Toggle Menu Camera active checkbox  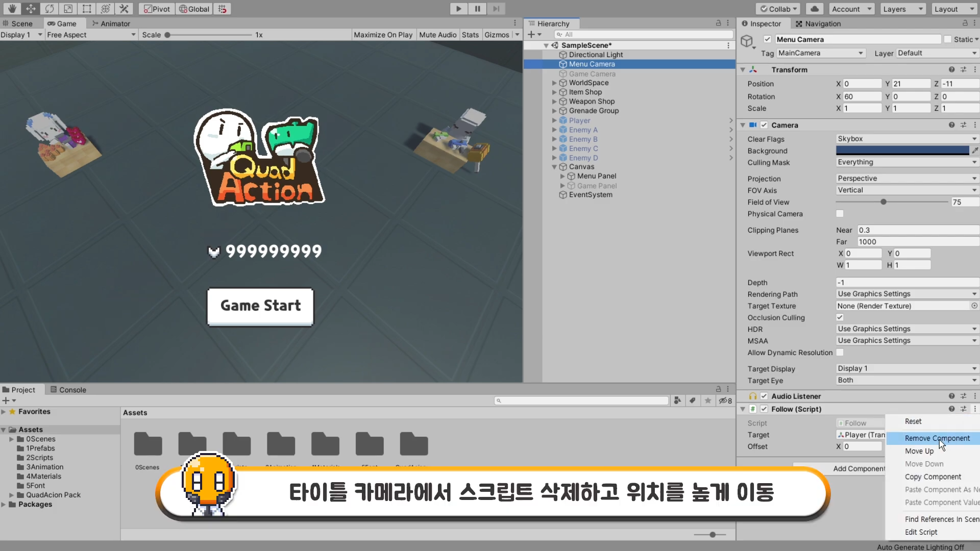click(x=767, y=39)
